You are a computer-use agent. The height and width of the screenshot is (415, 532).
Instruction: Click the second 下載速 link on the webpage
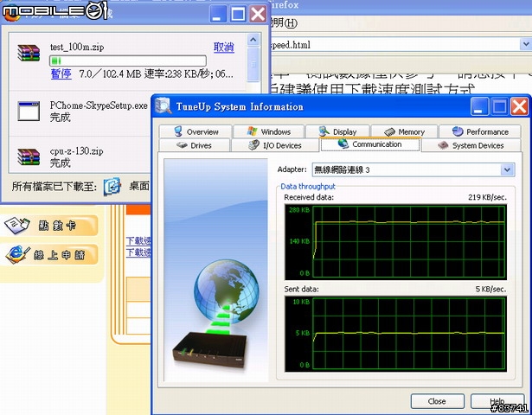(x=138, y=252)
